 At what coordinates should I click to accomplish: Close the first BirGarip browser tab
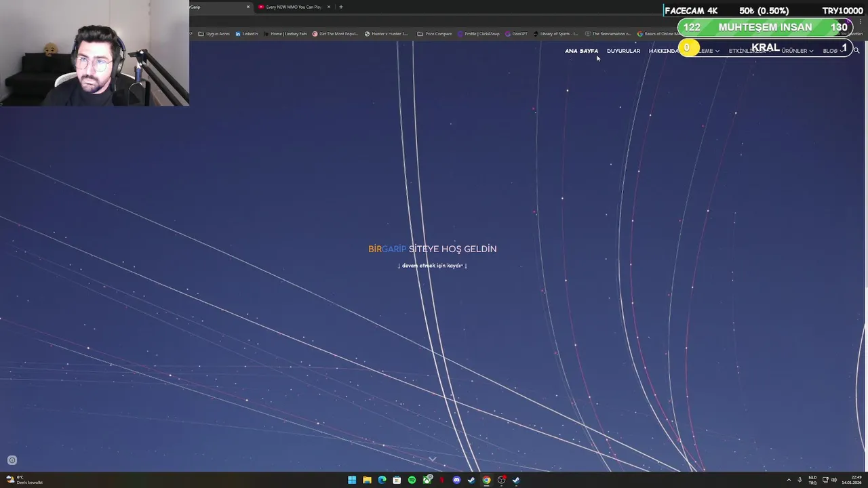(248, 7)
